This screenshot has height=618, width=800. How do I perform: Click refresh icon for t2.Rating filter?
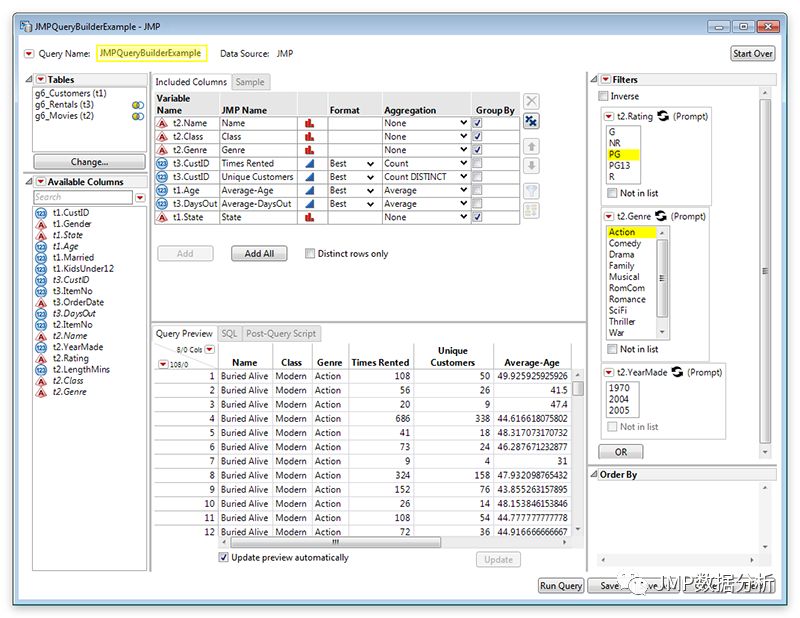pos(663,116)
